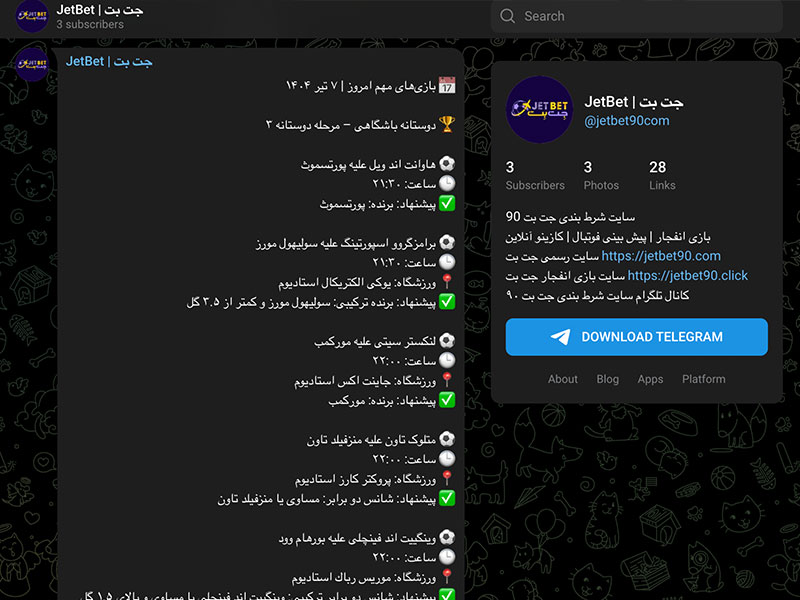Click the JetBet channel name in the info card
The height and width of the screenshot is (600, 800).
[x=634, y=102]
